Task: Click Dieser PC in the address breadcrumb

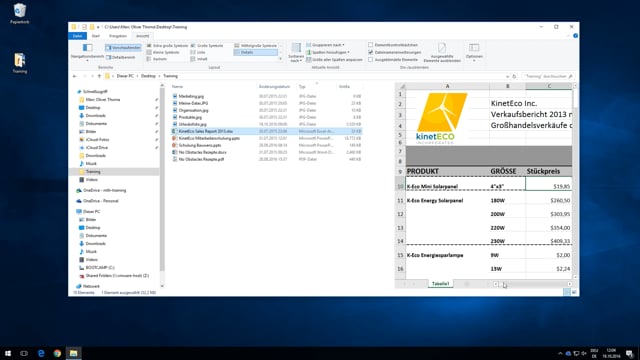Action: click(125, 76)
